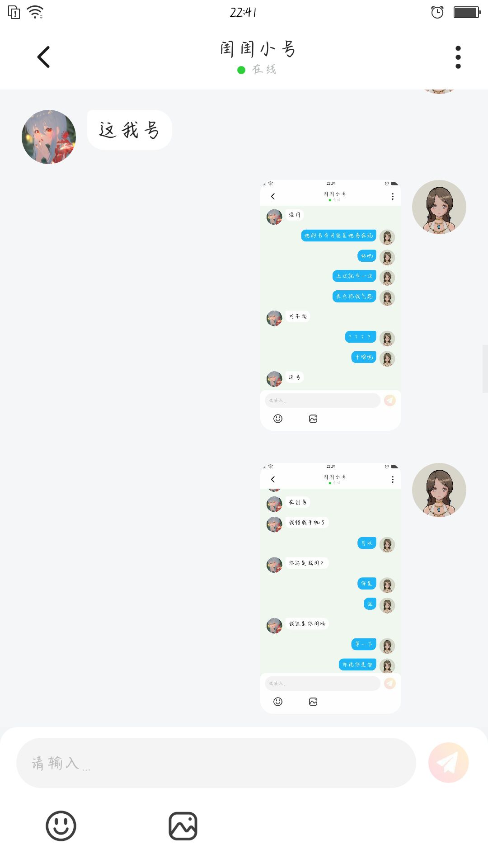Go back using the arrow icon
Viewport: 488px width, 868px height.
point(43,57)
